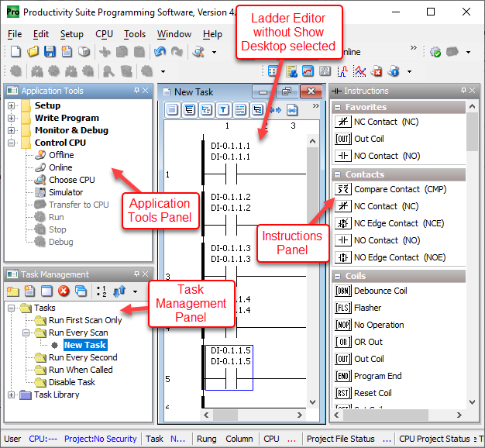Expand the Setup tree node
This screenshot has width=485, height=448.
pos(12,105)
